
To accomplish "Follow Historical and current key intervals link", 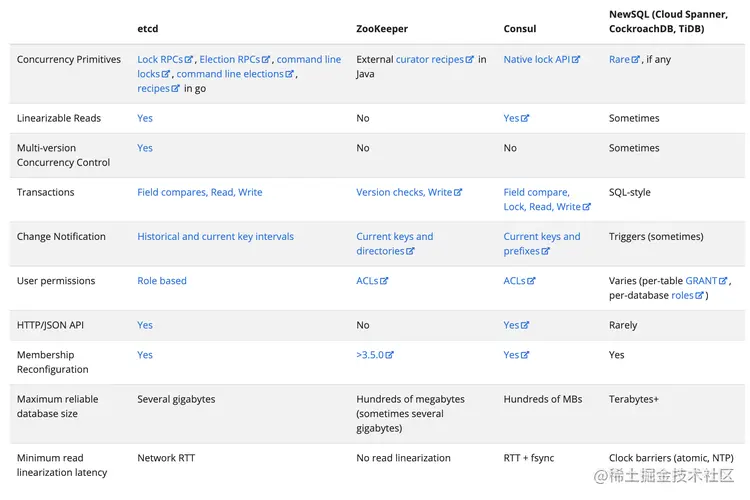I will coord(215,237).
